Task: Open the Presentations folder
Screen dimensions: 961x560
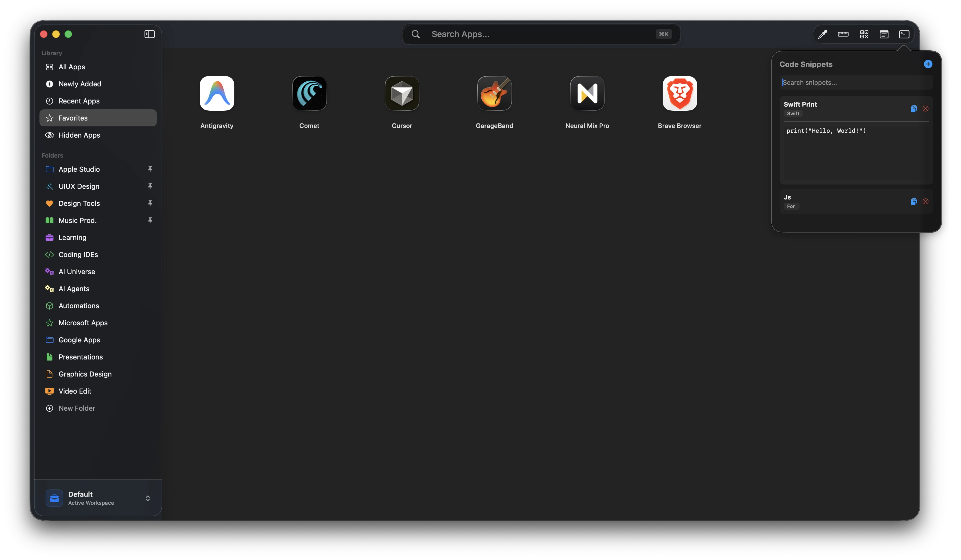Action: 98,357
